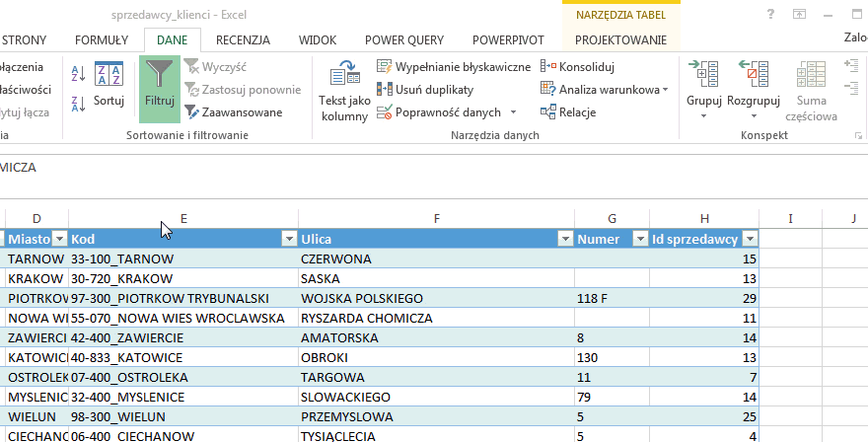Switch to the RECENZJA ribbon tab
Viewport: 868px width, 442px height.
[x=243, y=40]
